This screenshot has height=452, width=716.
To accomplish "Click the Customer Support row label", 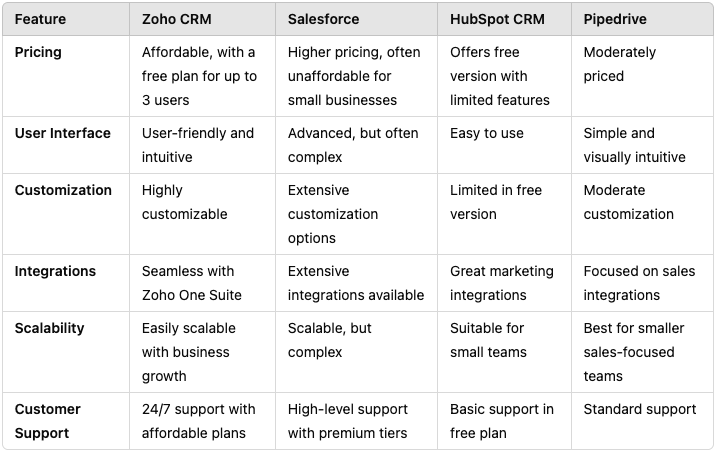I will [x=47, y=421].
